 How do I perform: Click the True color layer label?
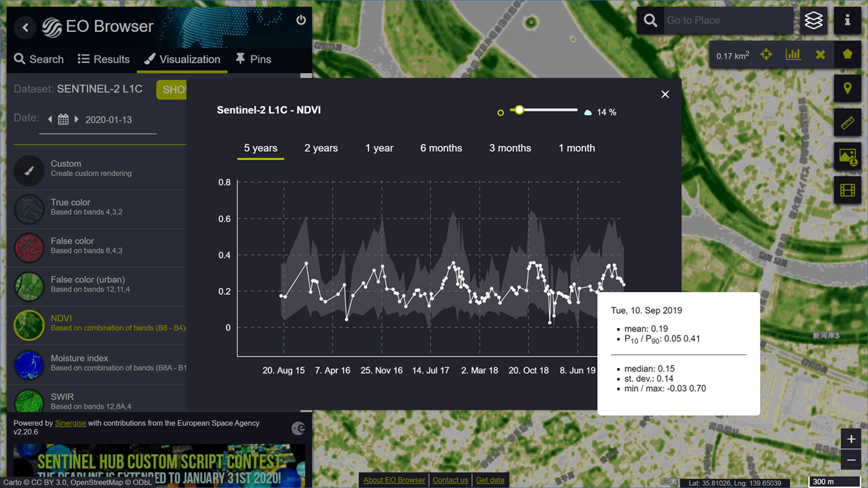[x=71, y=203]
